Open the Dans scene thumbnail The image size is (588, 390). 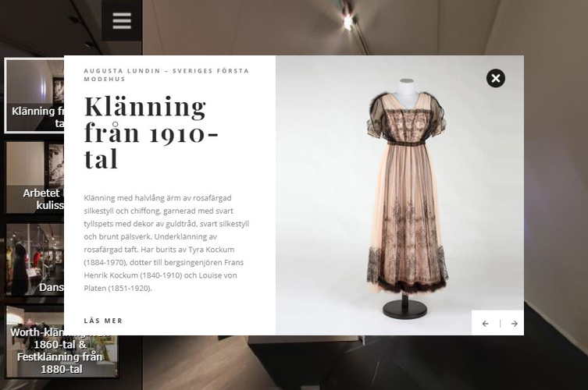point(35,260)
